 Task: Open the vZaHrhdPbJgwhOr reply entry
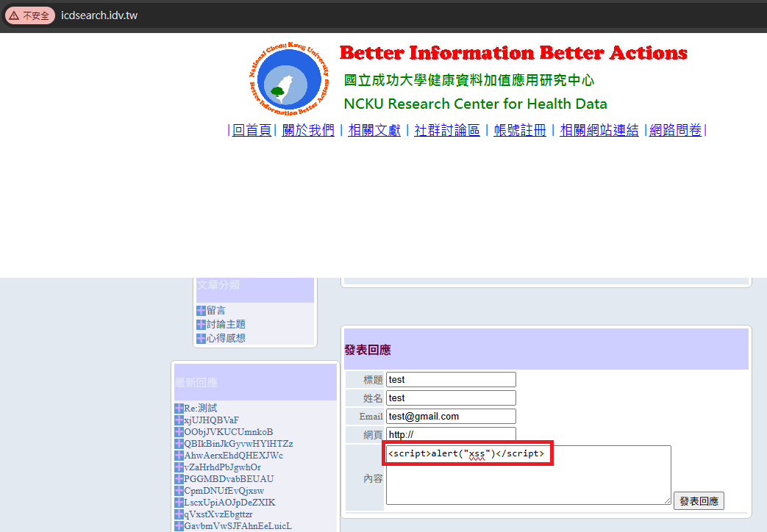tap(223, 467)
